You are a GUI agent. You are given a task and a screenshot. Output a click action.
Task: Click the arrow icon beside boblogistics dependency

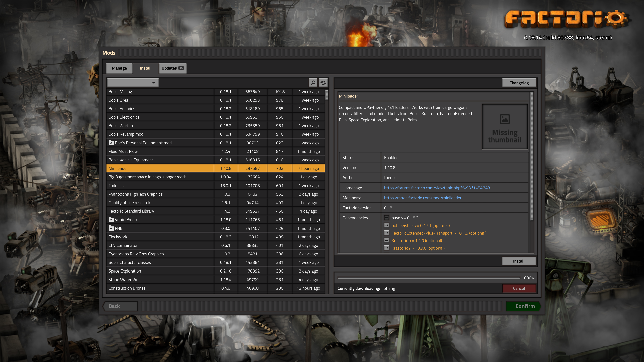point(387,225)
